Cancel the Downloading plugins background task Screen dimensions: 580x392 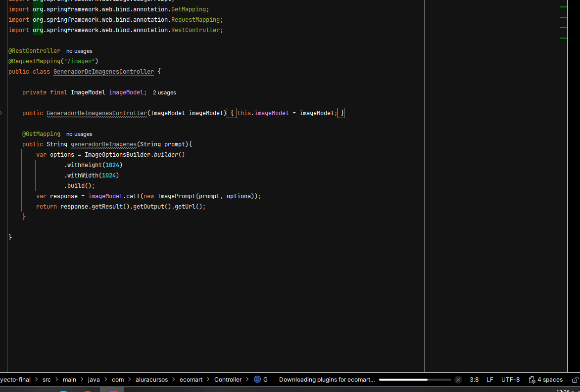pos(458,380)
